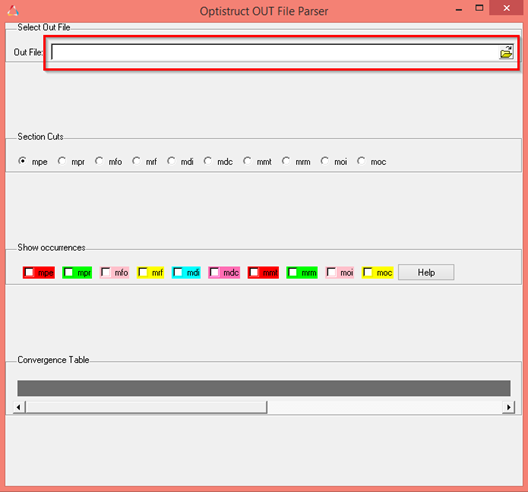This screenshot has height=492, width=528.
Task: Tick the green mpr occurrences checkbox
Action: [x=68, y=272]
